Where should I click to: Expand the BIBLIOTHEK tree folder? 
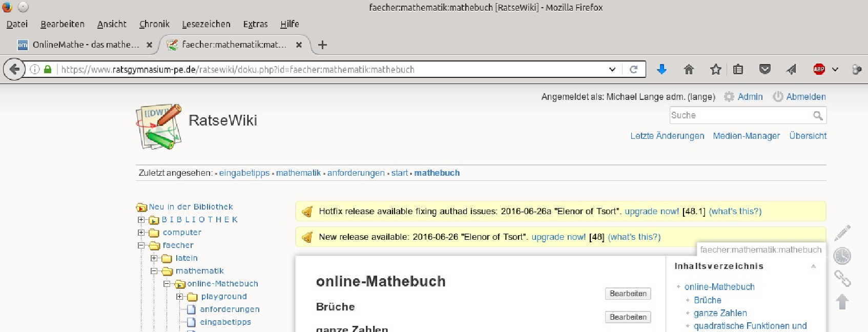(x=141, y=220)
